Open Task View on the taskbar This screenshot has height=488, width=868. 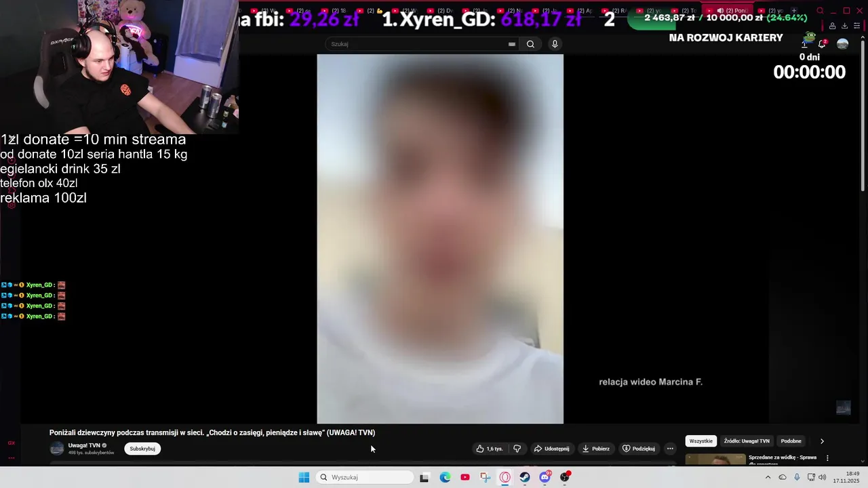pyautogui.click(x=424, y=477)
